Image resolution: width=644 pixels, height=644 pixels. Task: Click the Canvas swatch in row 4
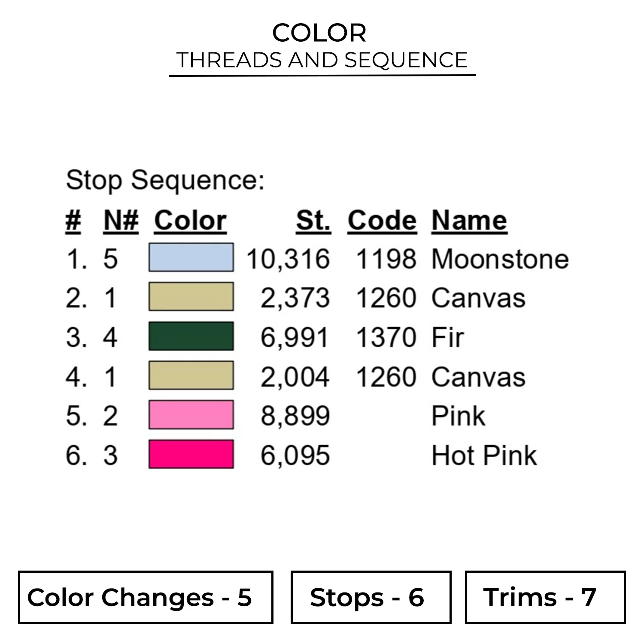pos(191,375)
